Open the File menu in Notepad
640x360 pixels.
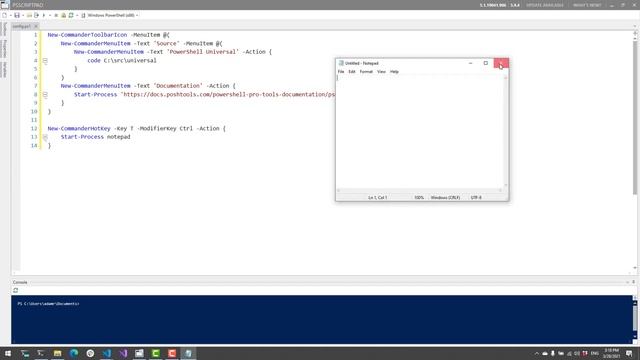pyautogui.click(x=341, y=71)
